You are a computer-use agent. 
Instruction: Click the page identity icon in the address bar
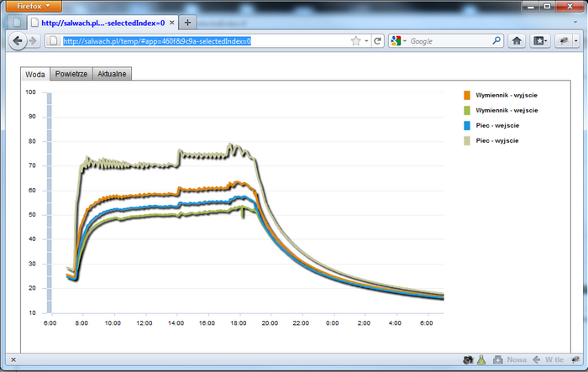[x=53, y=41]
